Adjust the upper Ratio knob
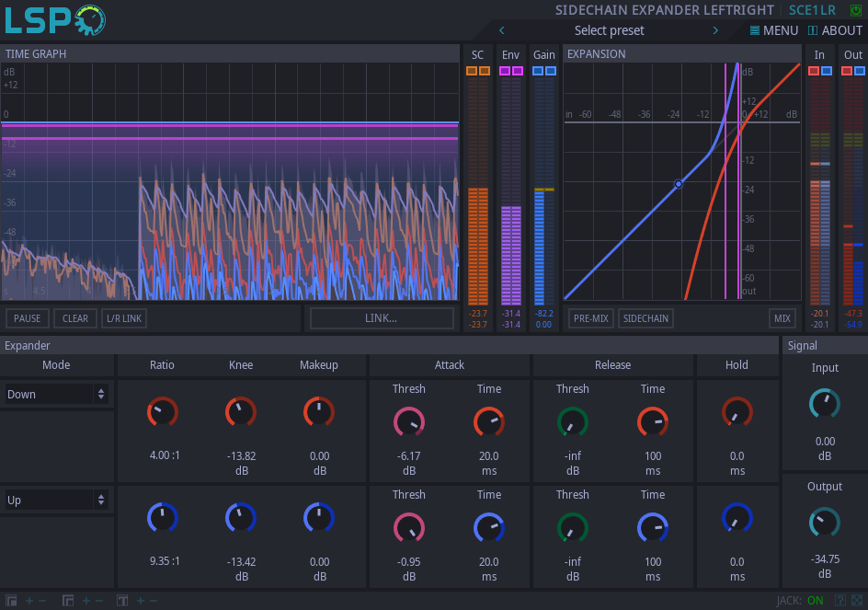Viewport: 868px width, 610px height. pyautogui.click(x=162, y=412)
